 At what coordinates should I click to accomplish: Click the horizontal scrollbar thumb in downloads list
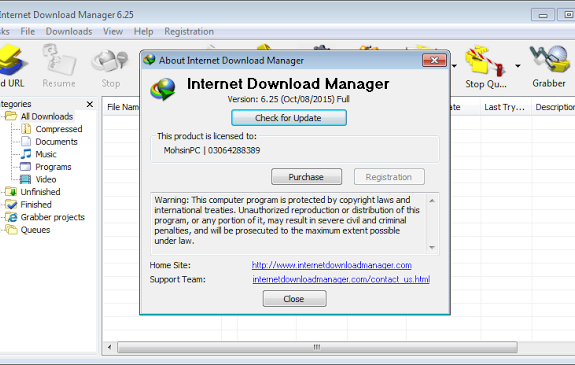(x=317, y=347)
